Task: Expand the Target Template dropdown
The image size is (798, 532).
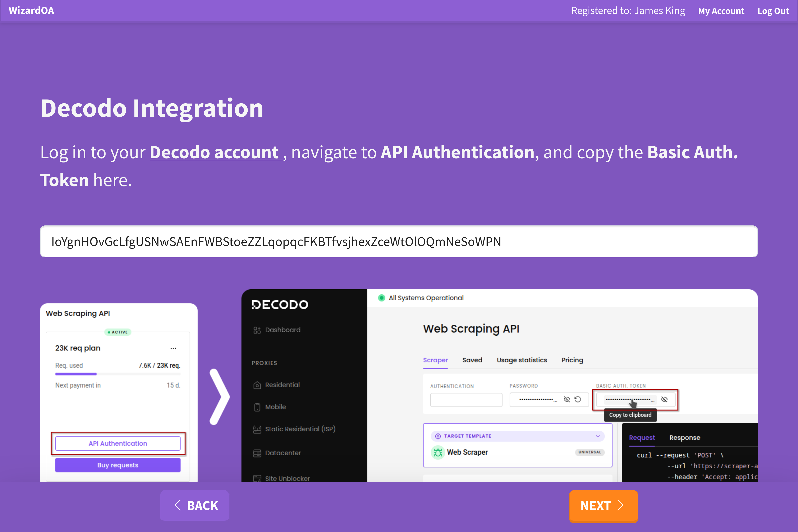Action: click(x=598, y=436)
